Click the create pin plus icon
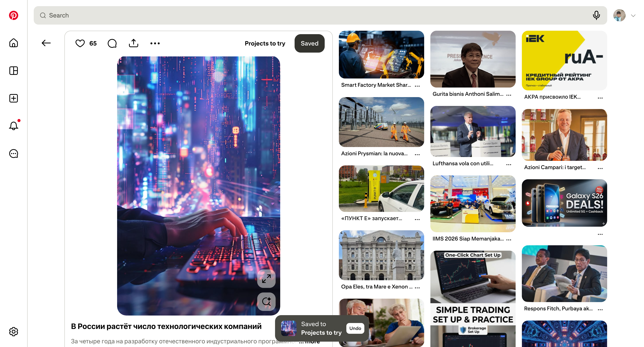The image size is (644, 347). [13, 98]
